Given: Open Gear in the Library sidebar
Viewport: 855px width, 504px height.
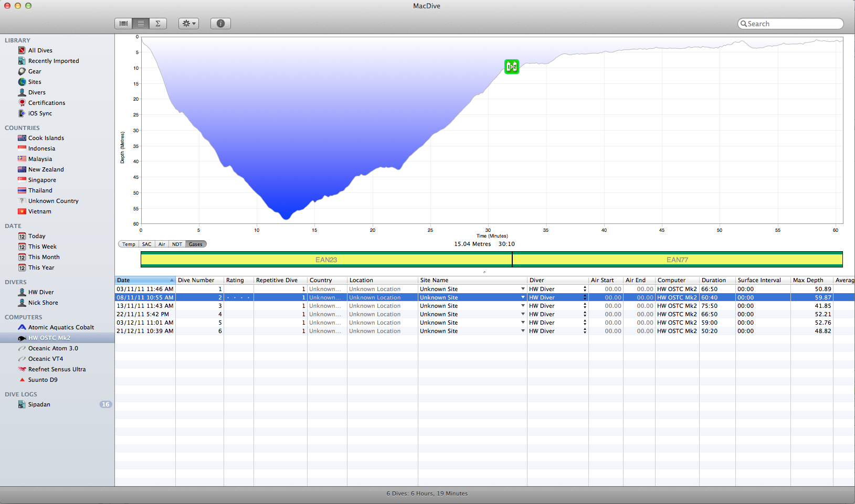Looking at the screenshot, I should coord(35,71).
